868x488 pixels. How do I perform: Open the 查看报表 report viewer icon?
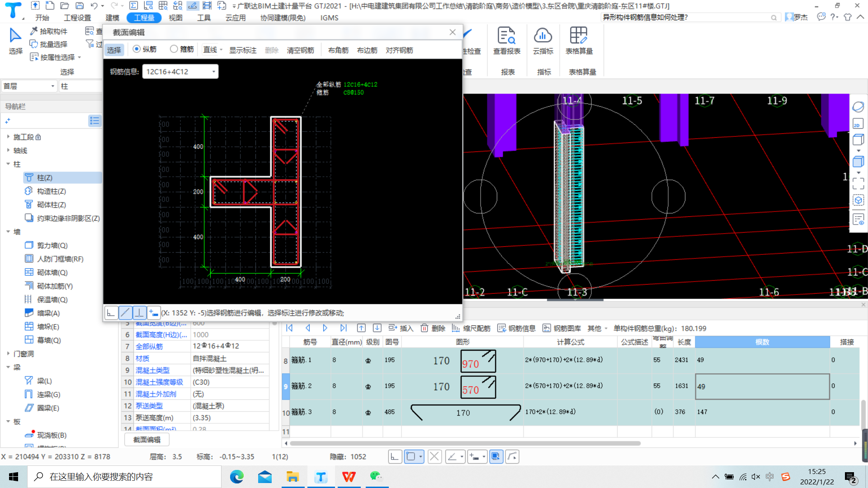pos(506,41)
